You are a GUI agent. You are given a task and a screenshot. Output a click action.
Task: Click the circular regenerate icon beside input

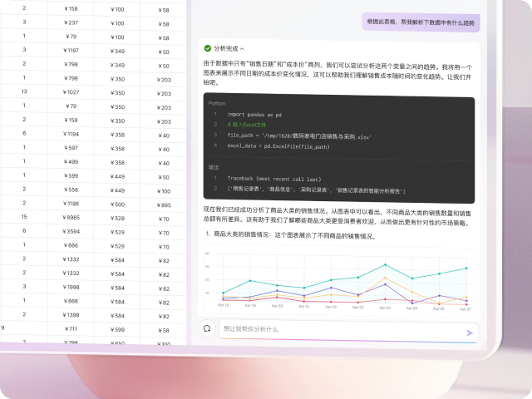[x=206, y=329]
